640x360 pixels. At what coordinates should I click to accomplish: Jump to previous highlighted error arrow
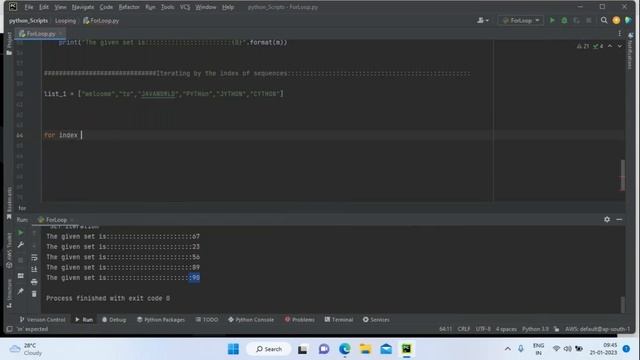pos(610,46)
